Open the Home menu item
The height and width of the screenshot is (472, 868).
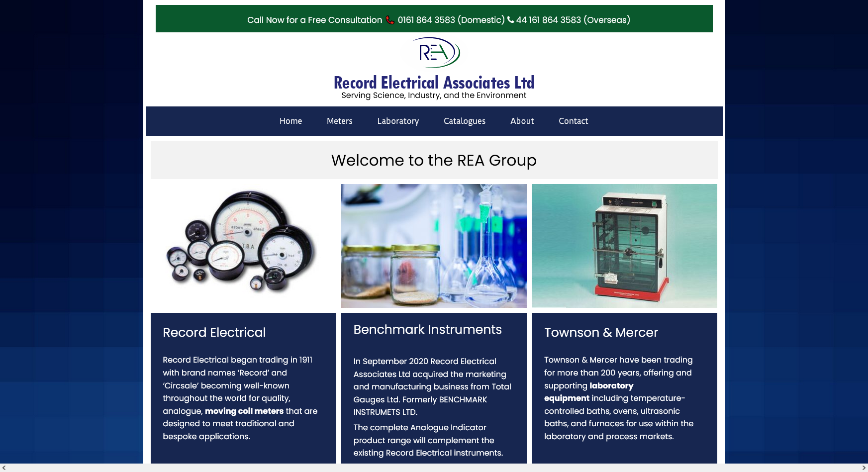(x=290, y=121)
